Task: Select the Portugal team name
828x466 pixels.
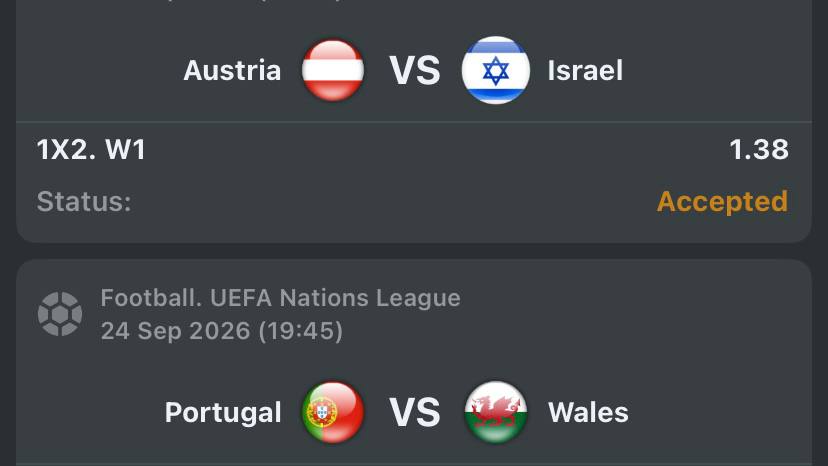Action: click(x=223, y=413)
